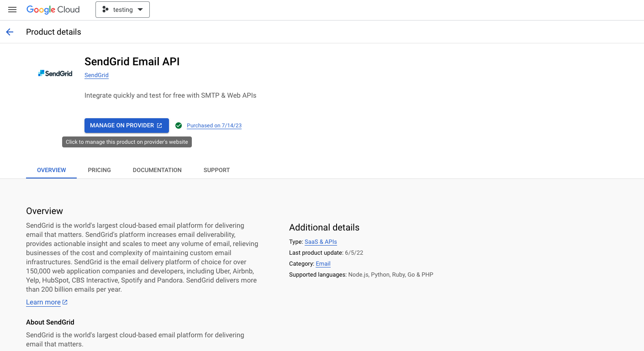The width and height of the screenshot is (644, 351).
Task: Click the SendGrid Email API title
Action: tap(132, 62)
